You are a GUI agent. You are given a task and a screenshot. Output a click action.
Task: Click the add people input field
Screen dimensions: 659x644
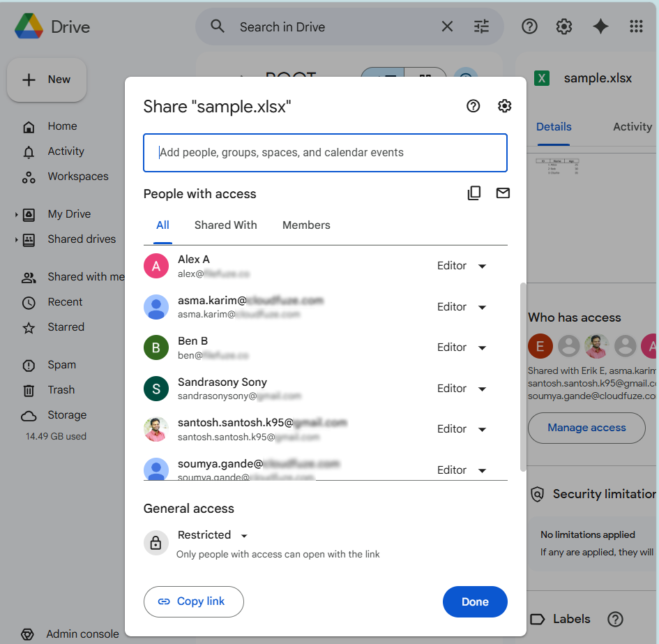pos(325,153)
